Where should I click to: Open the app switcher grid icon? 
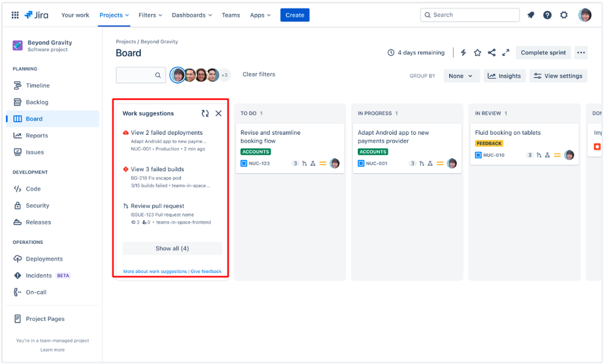(x=15, y=15)
